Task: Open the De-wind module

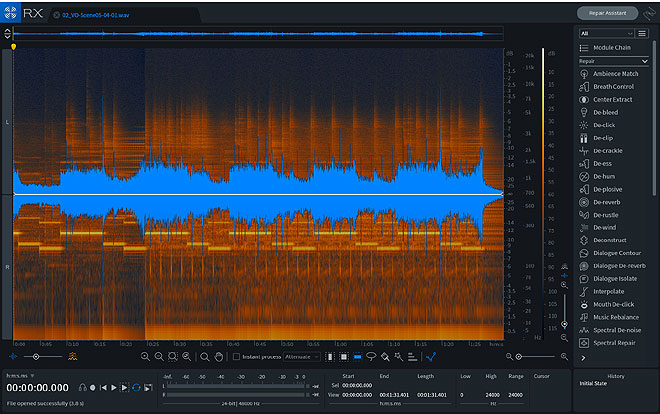Action: [598, 228]
